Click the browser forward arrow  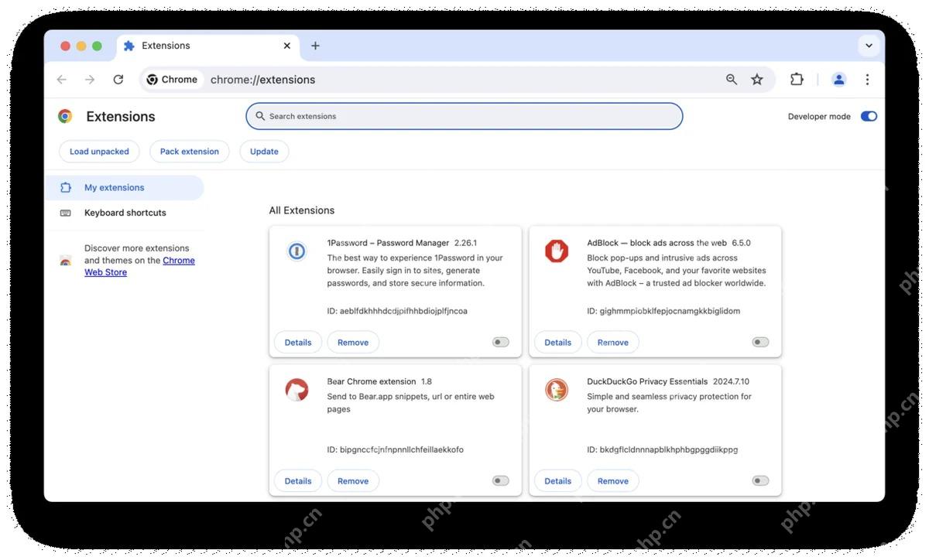click(90, 80)
